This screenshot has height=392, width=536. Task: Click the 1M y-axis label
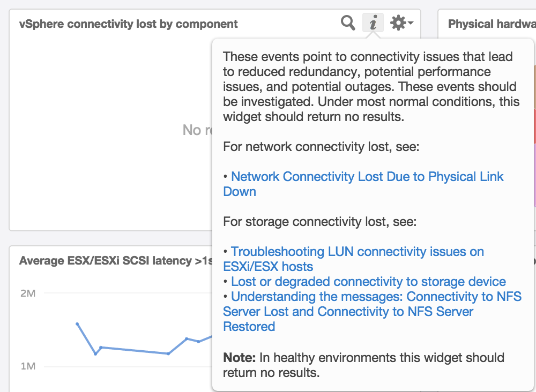click(28, 366)
